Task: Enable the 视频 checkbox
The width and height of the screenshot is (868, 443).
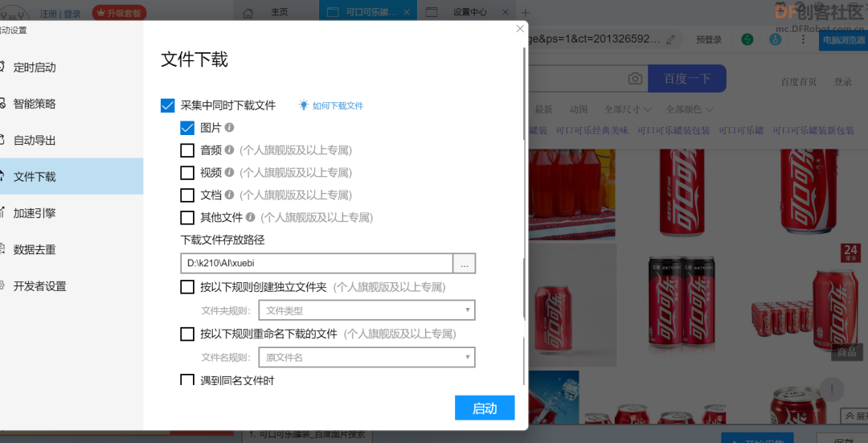Action: pyautogui.click(x=187, y=173)
